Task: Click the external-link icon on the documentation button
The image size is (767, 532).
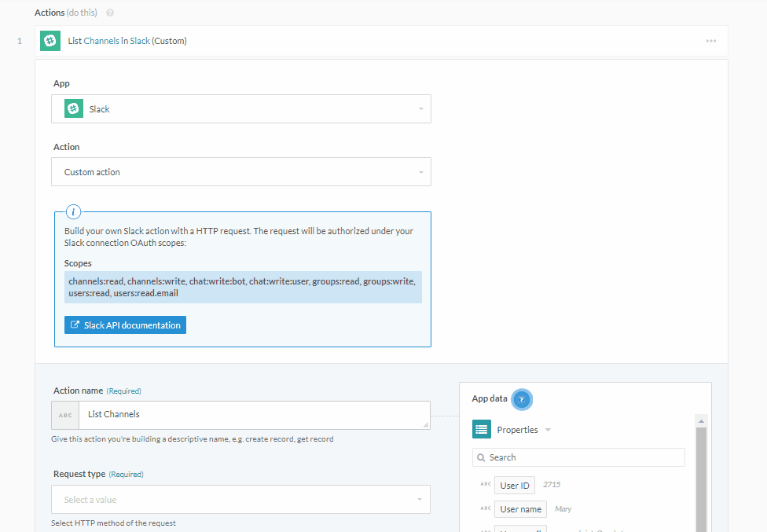Action: [x=75, y=325]
